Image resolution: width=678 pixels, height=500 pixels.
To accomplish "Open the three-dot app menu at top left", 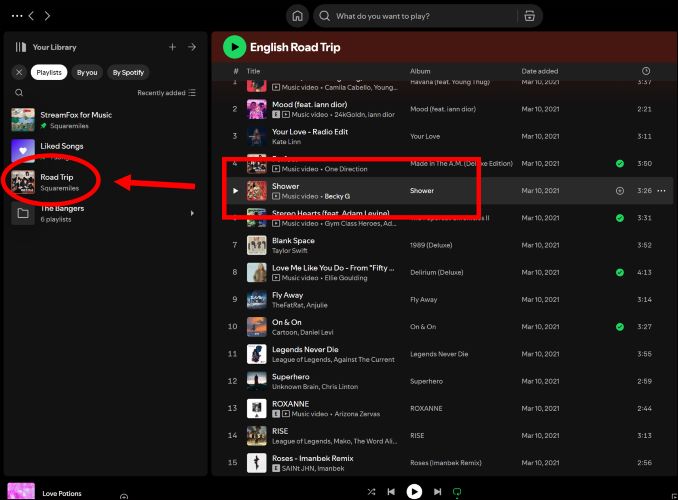I will click(x=17, y=16).
